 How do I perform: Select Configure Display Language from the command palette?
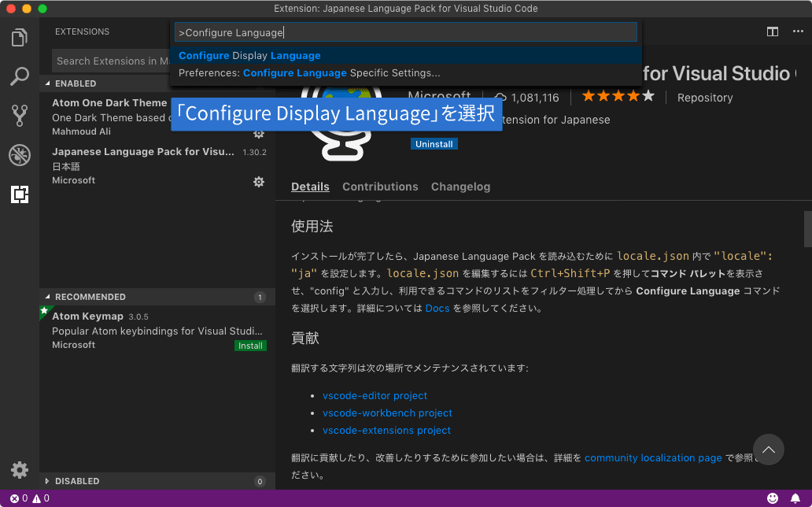click(x=252, y=56)
